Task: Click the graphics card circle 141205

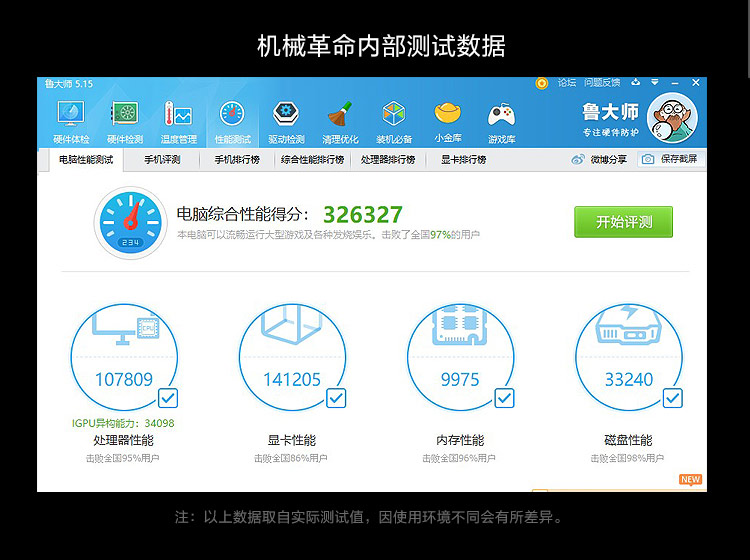Action: [x=292, y=357]
